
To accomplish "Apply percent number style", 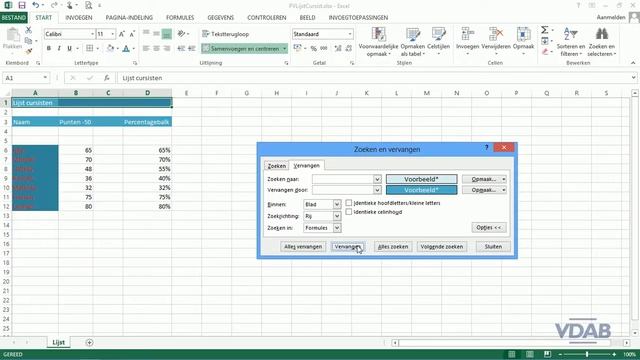I will coord(313,49).
